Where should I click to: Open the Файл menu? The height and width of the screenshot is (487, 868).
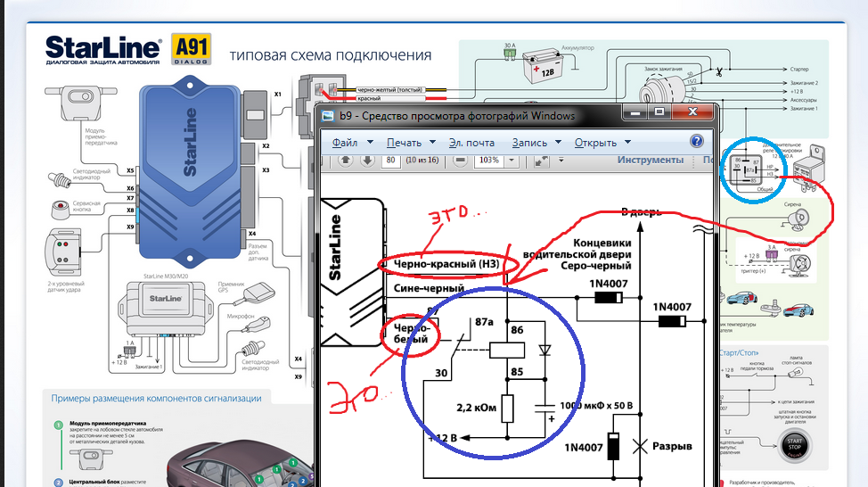coord(352,143)
